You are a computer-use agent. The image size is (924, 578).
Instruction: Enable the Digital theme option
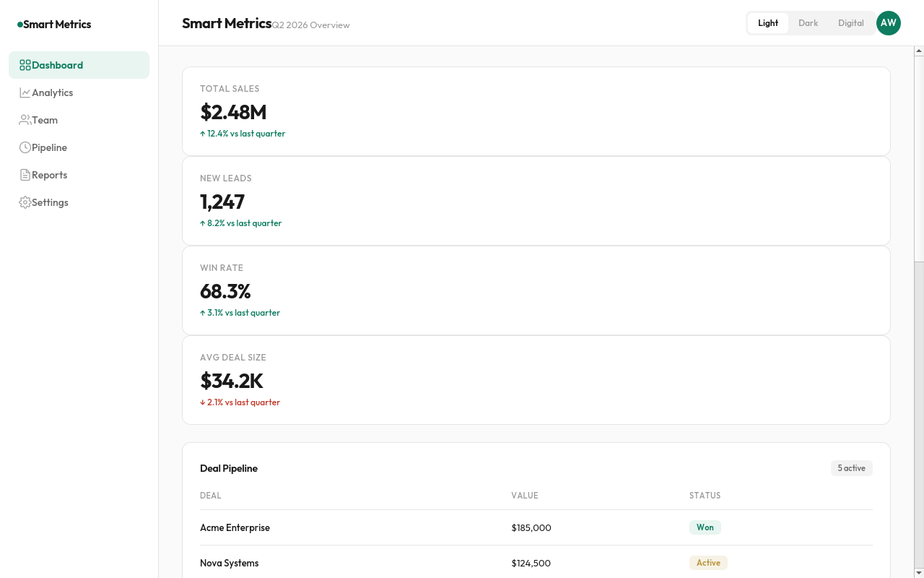tap(851, 22)
